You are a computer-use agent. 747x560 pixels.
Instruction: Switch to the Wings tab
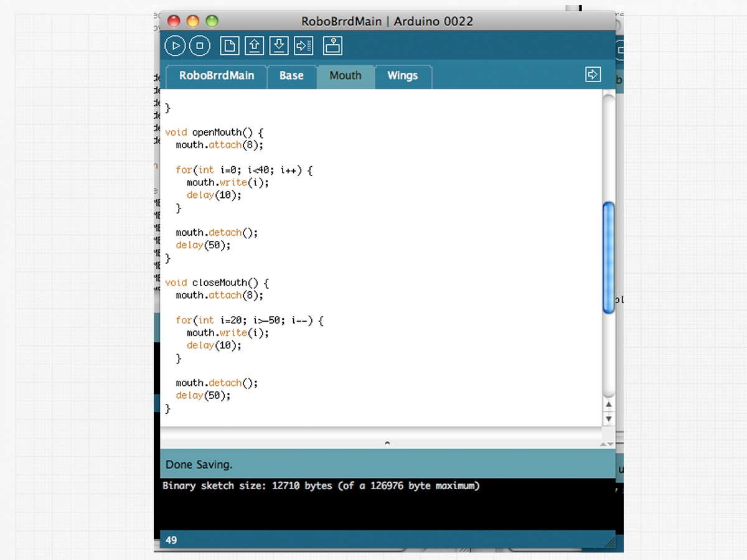(x=402, y=76)
